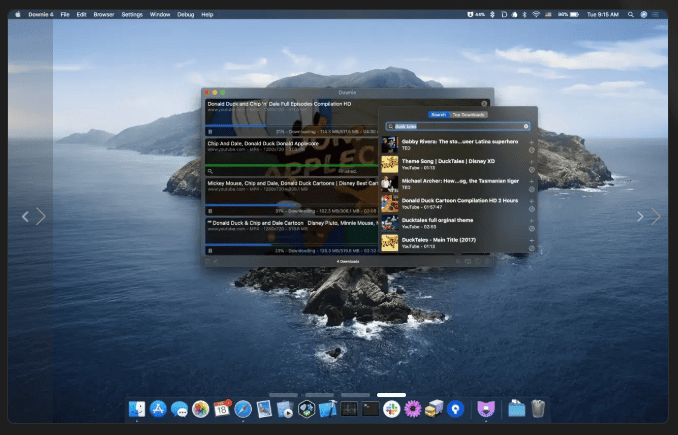Screen dimensions: 678x435
Task: Open the Window menu
Action: [x=160, y=14]
